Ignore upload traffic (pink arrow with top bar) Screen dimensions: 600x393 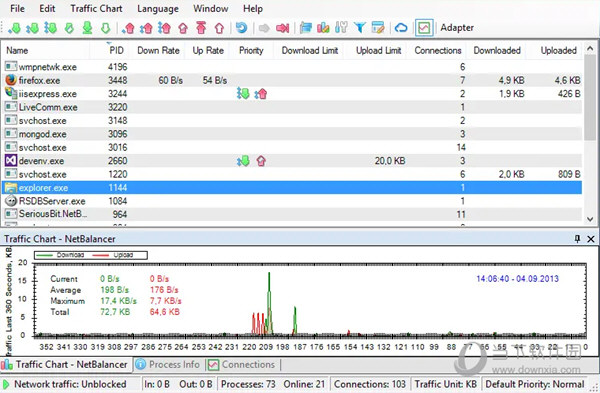[201, 28]
